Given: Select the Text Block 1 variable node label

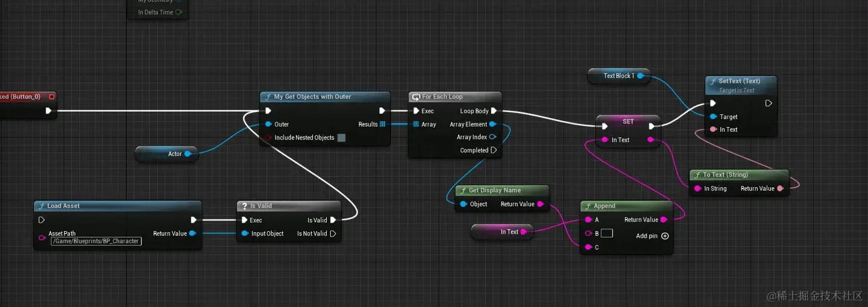Looking at the screenshot, I should tap(619, 76).
